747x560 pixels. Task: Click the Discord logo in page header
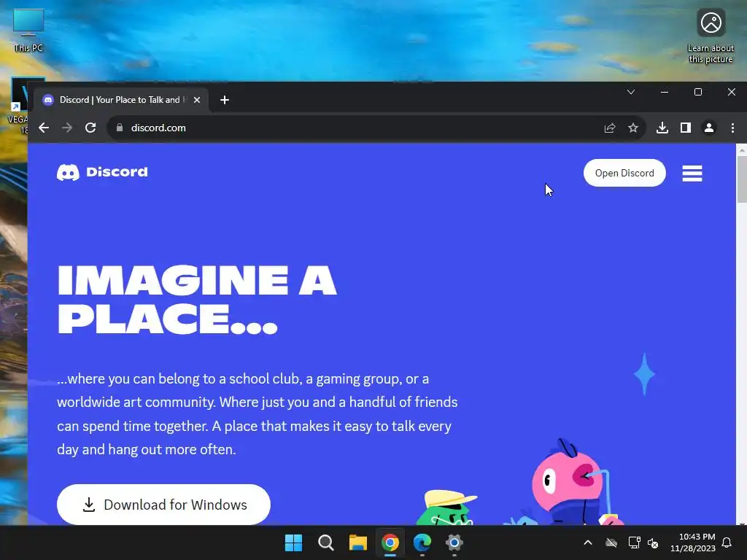(x=102, y=172)
